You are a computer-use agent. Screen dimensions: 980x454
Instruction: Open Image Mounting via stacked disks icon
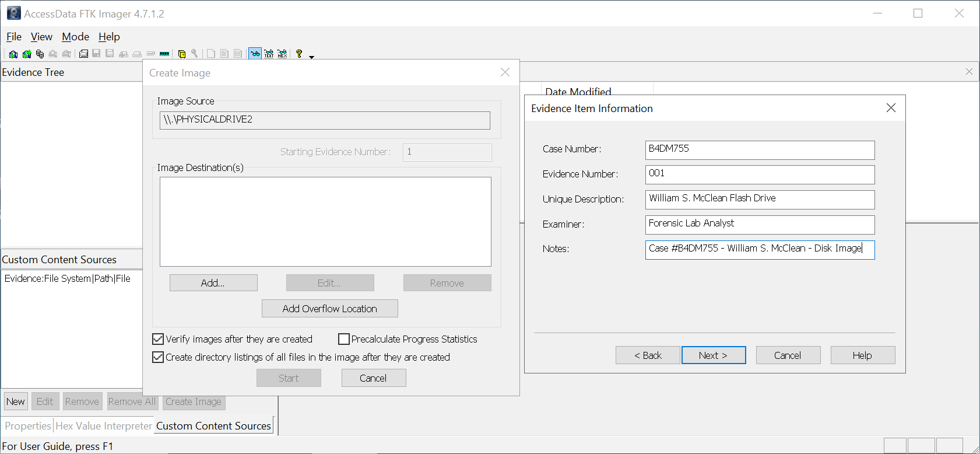[x=40, y=54]
